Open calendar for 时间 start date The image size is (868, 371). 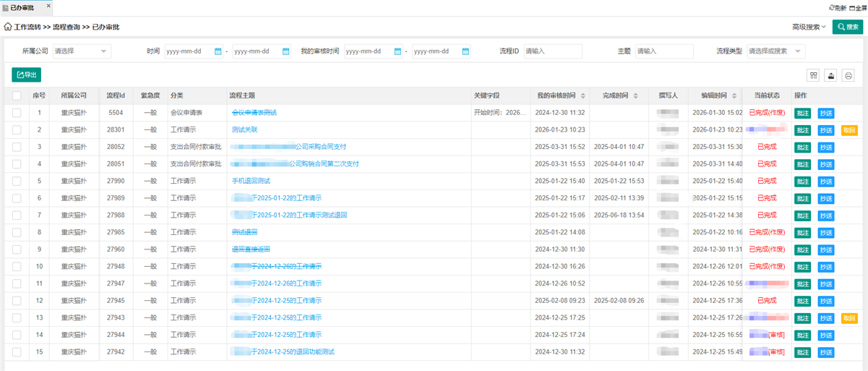click(218, 51)
